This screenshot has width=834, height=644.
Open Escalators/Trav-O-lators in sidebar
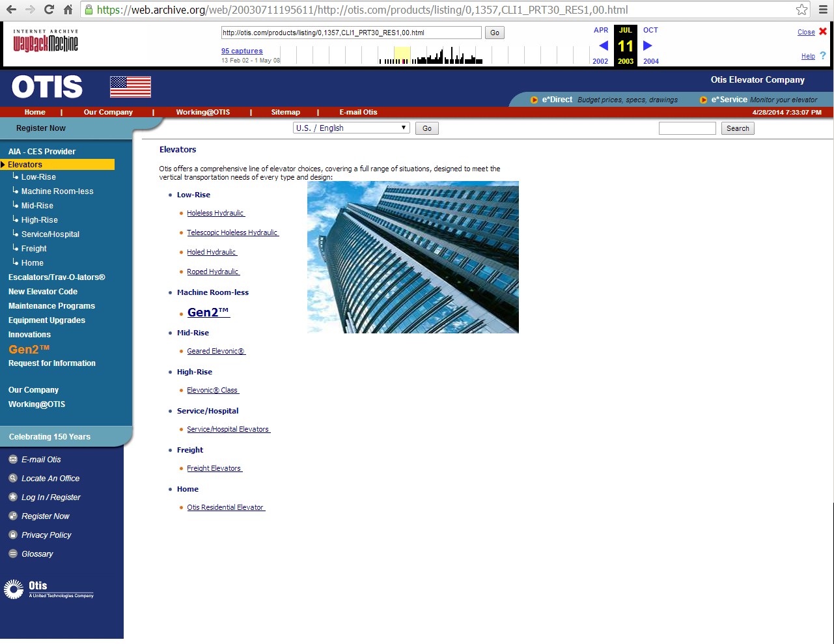click(x=57, y=277)
